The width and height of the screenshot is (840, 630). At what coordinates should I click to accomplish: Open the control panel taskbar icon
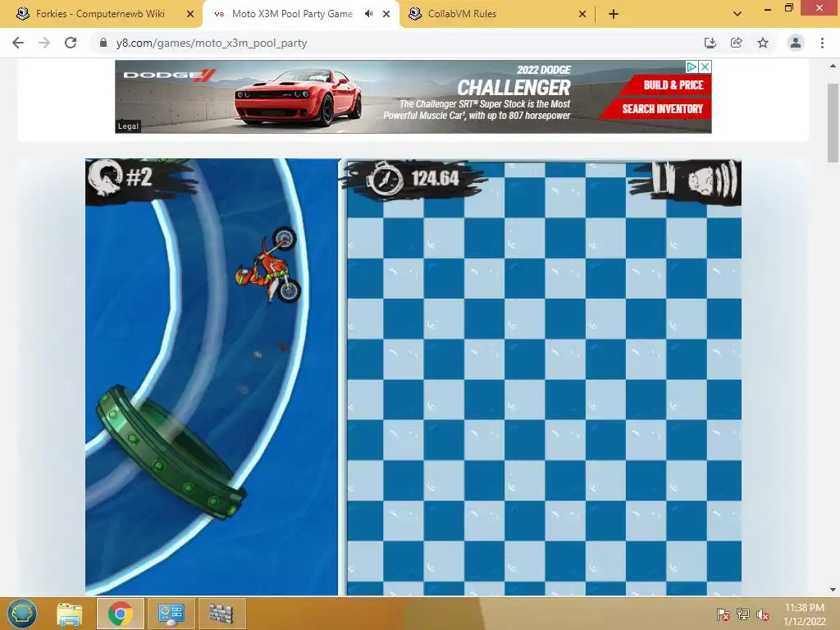(171, 614)
